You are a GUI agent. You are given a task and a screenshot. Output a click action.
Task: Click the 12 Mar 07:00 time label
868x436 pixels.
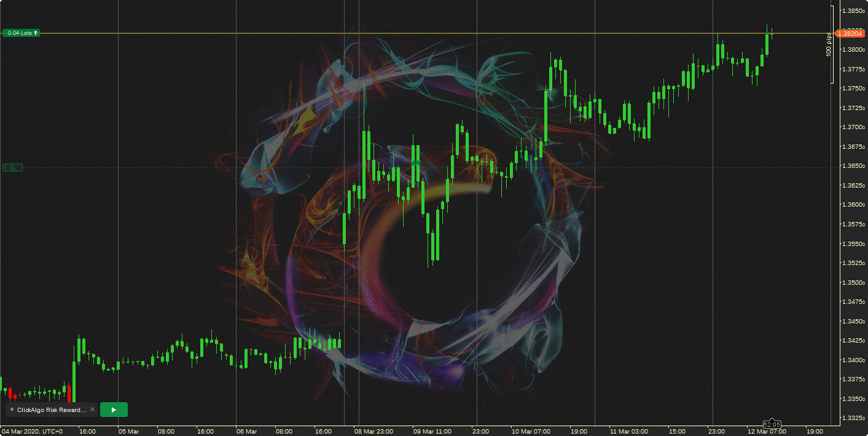pyautogui.click(x=767, y=432)
